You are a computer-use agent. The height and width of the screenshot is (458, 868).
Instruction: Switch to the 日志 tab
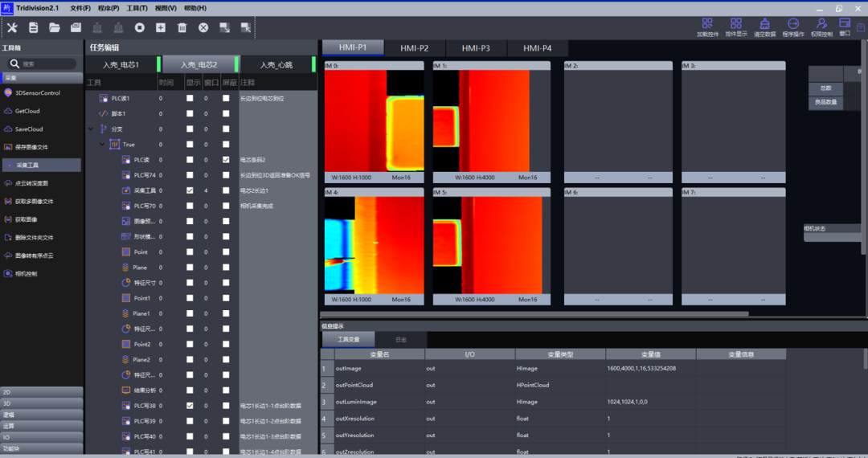(400, 340)
